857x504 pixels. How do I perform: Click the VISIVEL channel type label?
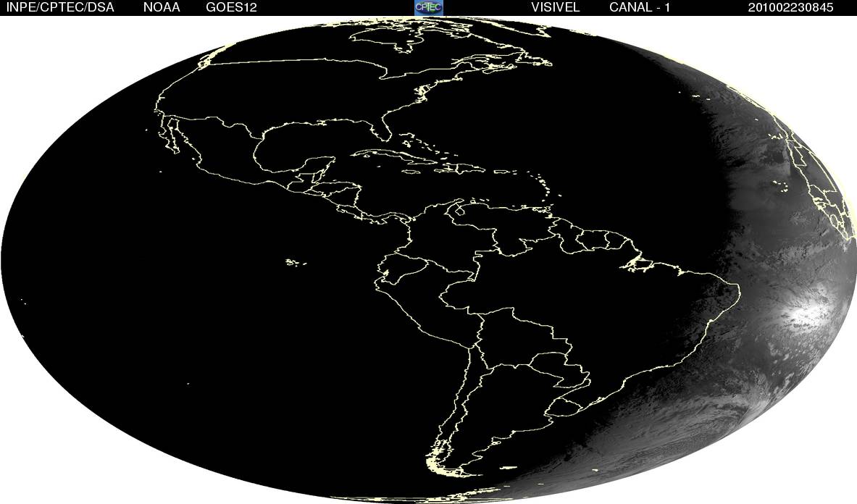click(556, 8)
